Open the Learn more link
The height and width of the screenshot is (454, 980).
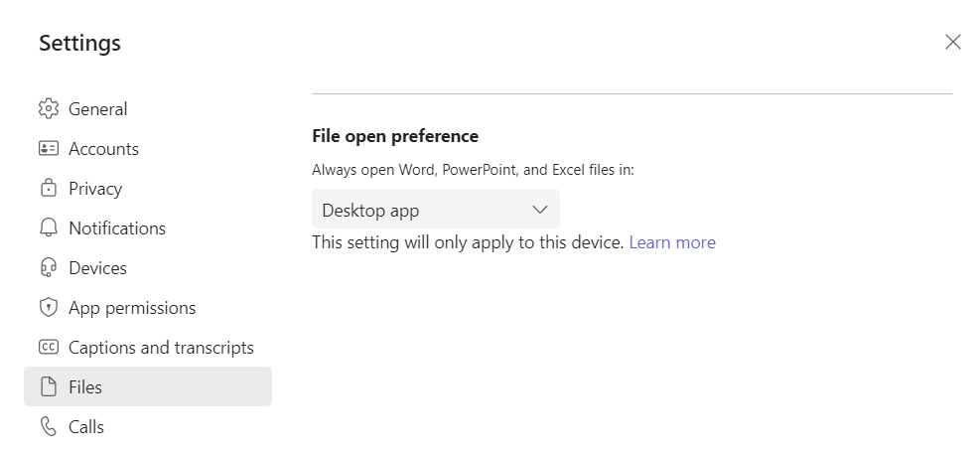click(x=672, y=242)
